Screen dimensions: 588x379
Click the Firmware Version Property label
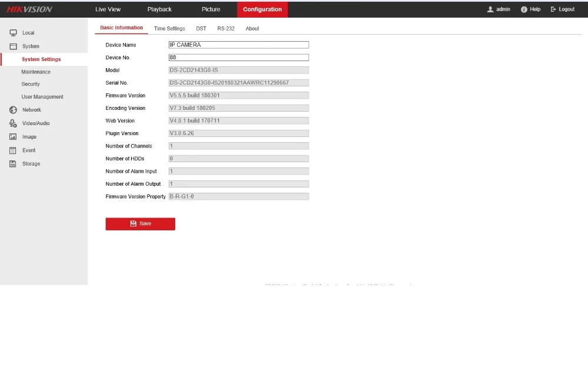pos(135,196)
